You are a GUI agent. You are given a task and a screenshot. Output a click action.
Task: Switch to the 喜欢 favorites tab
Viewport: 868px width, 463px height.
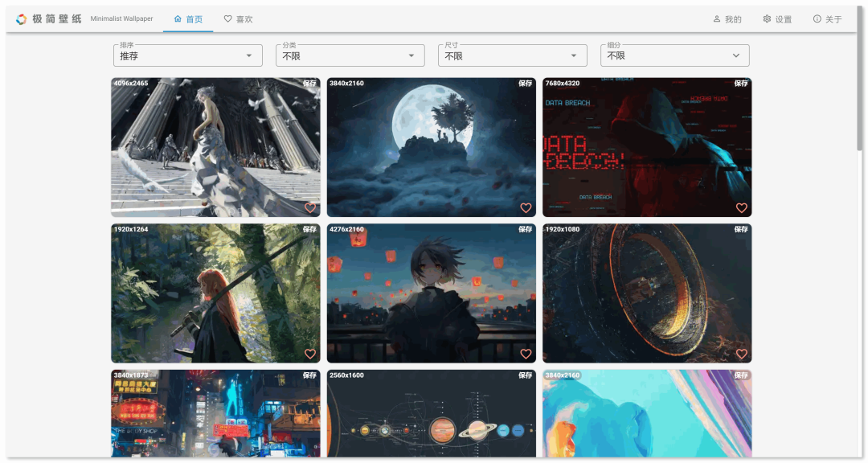238,19
